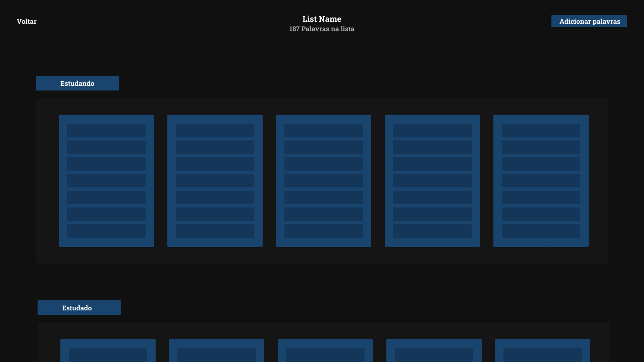Screen dimensions: 644x362
Task: Select the Estudado section header
Action: (x=79, y=308)
